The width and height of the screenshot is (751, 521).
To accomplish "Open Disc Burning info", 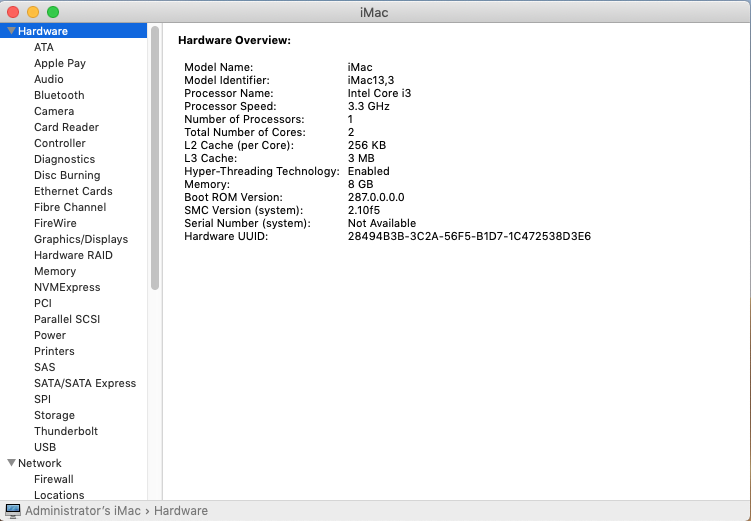I will coord(67,175).
